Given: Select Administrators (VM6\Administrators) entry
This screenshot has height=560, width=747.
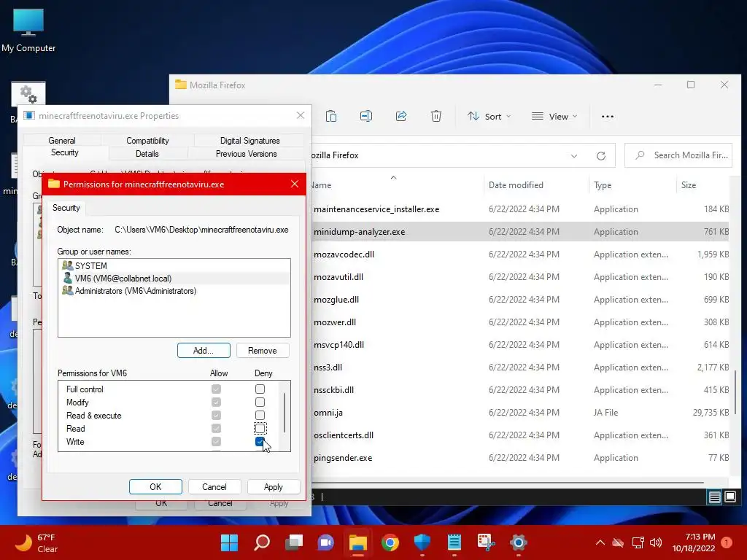Looking at the screenshot, I should (174, 291).
